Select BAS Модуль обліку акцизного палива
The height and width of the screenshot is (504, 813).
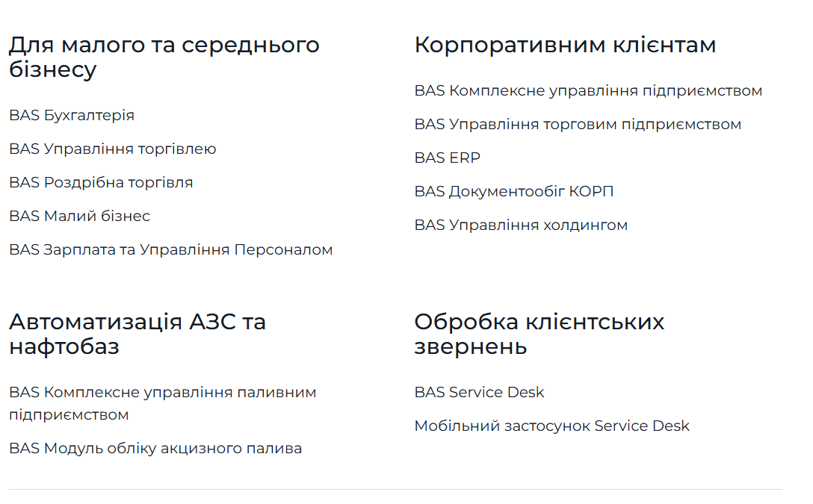click(x=155, y=448)
